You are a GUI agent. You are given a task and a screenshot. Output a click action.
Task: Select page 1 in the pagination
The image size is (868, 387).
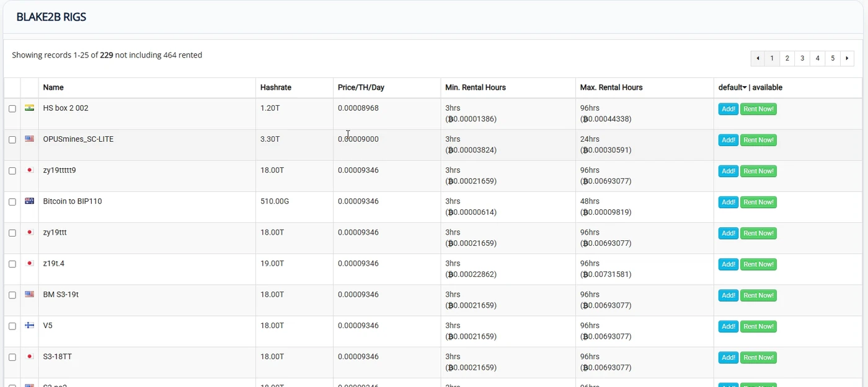coord(772,58)
